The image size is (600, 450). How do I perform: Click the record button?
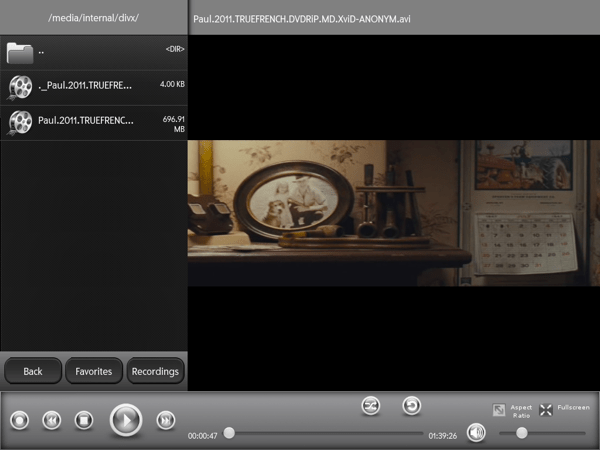(x=20, y=421)
